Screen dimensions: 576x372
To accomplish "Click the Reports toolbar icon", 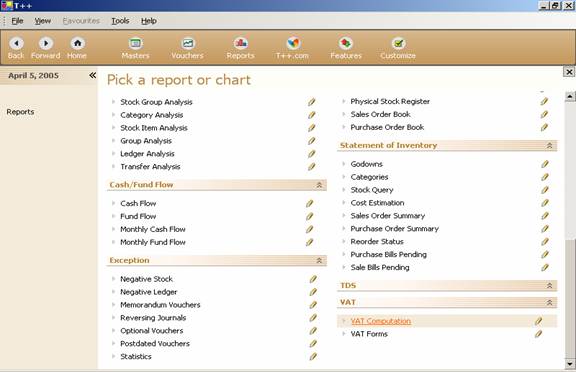I will tap(241, 43).
